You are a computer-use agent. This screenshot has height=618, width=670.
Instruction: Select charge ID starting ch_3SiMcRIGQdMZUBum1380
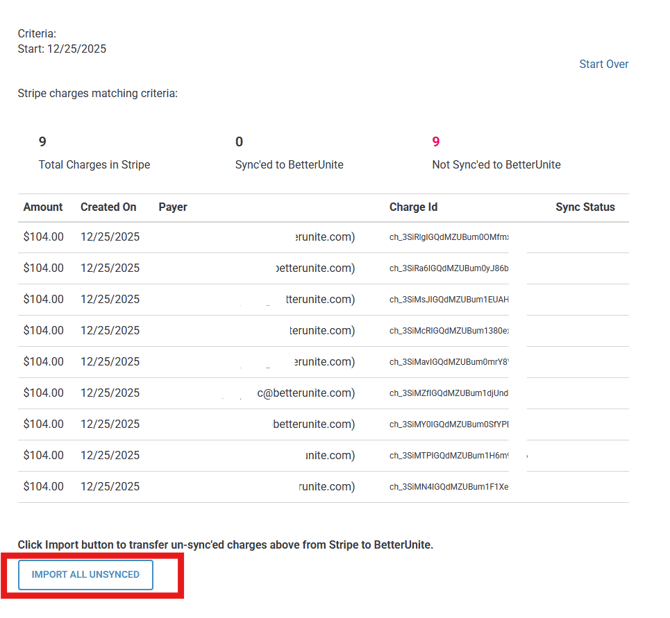[x=449, y=331]
